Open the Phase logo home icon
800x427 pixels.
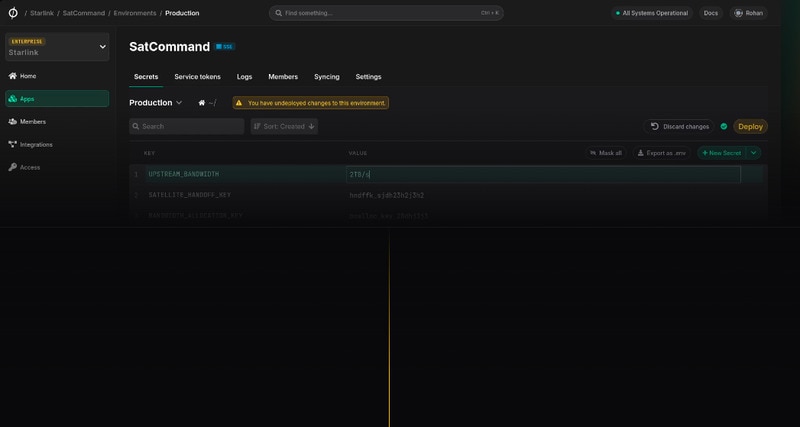pos(13,13)
